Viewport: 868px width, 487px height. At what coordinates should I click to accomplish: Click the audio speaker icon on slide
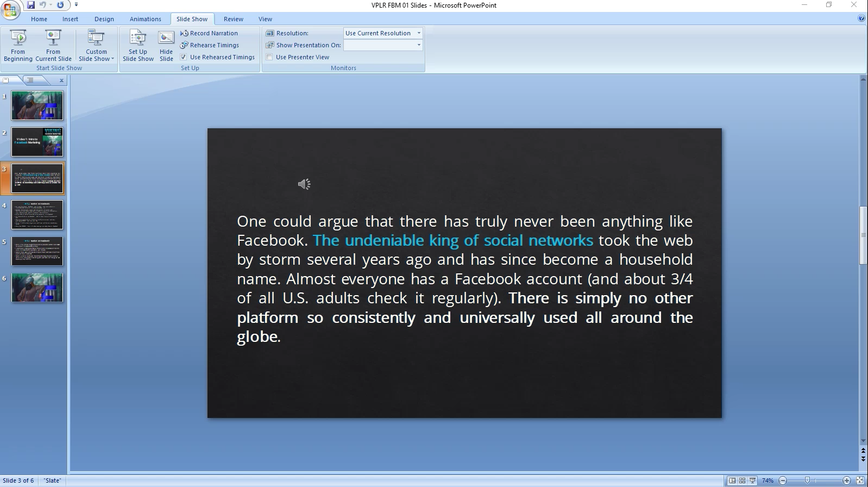coord(304,184)
